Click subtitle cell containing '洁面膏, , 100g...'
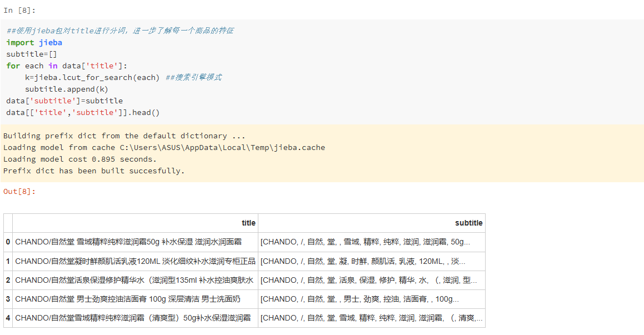Screen dimensions: 644x335 pyautogui.click(x=372, y=299)
